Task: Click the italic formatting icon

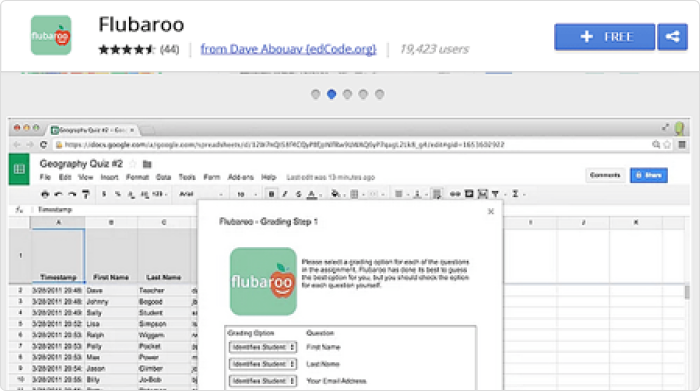Action: (285, 194)
